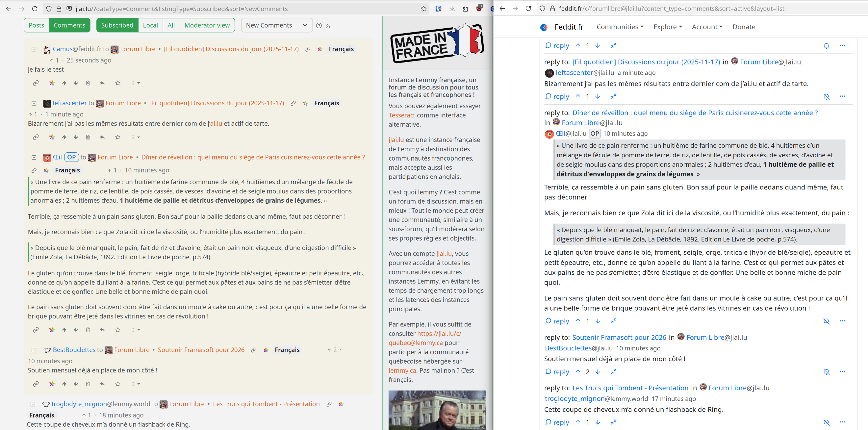
Task: Reply to BestBouclettes' comment on Feddit
Action: click(x=557, y=372)
